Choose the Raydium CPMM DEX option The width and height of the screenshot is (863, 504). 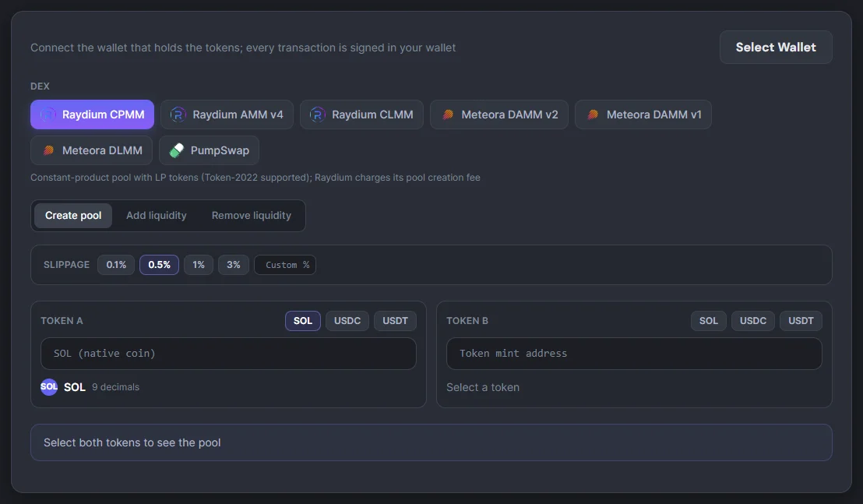[x=92, y=115]
